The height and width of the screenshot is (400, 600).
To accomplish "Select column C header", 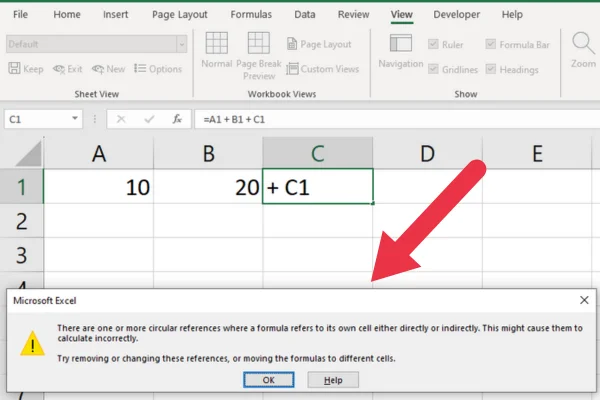I will click(318, 153).
